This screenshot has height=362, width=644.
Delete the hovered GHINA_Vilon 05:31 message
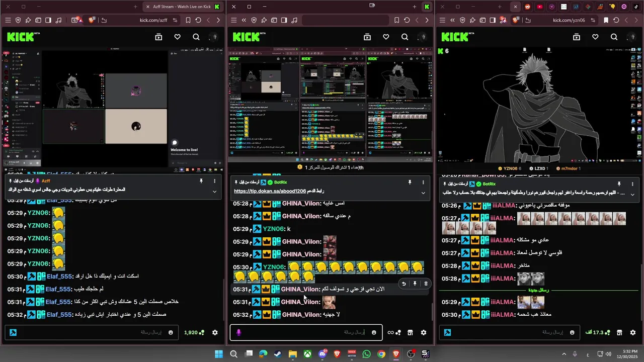(426, 284)
